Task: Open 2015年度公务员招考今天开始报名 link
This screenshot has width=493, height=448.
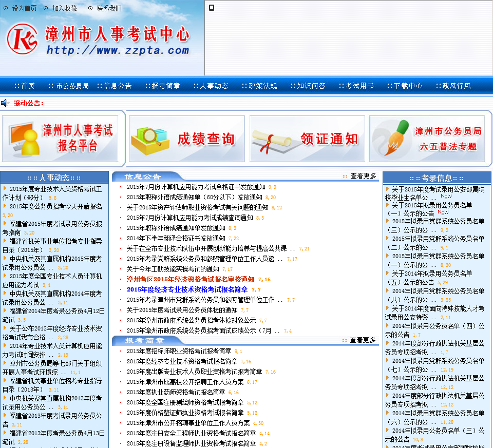Action: pos(55,206)
